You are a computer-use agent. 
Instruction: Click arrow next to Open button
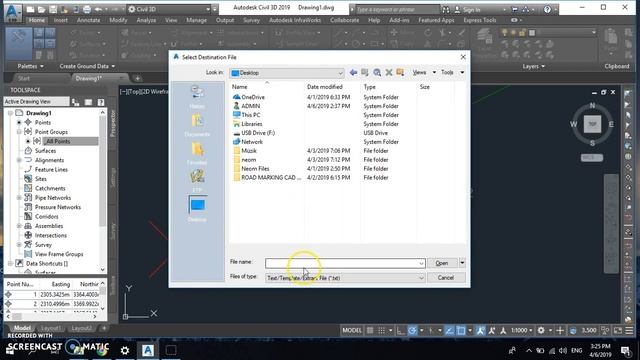point(462,263)
